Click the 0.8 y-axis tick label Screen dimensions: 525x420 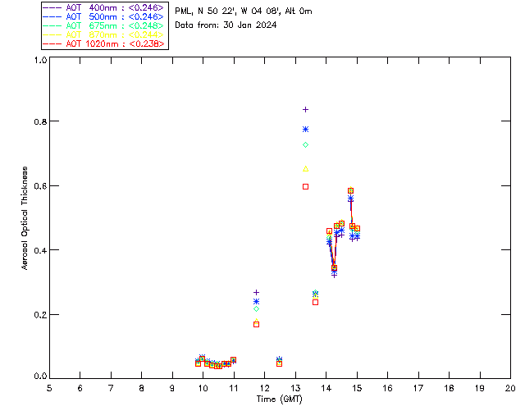pos(40,121)
